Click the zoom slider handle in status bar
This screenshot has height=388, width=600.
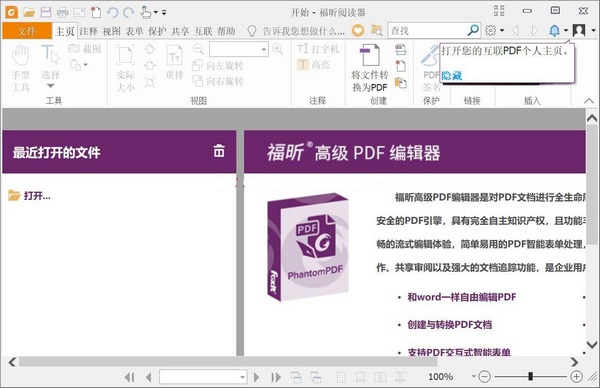[530, 377]
